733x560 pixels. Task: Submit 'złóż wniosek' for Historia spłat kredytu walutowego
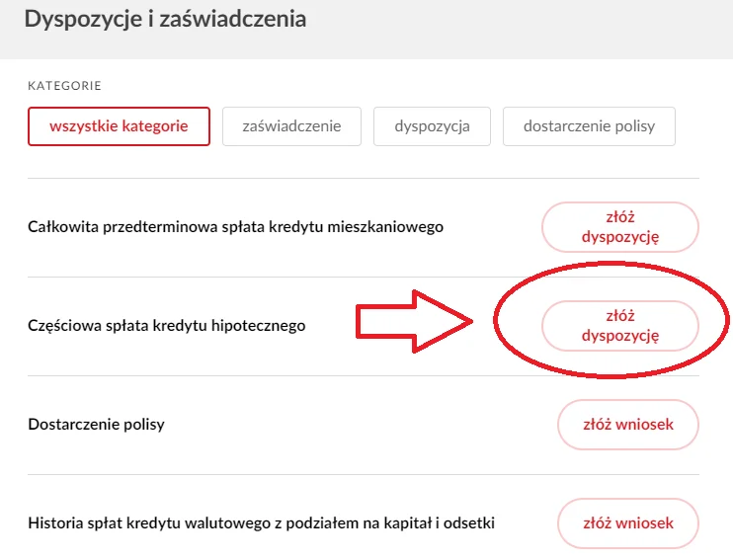pos(628,523)
